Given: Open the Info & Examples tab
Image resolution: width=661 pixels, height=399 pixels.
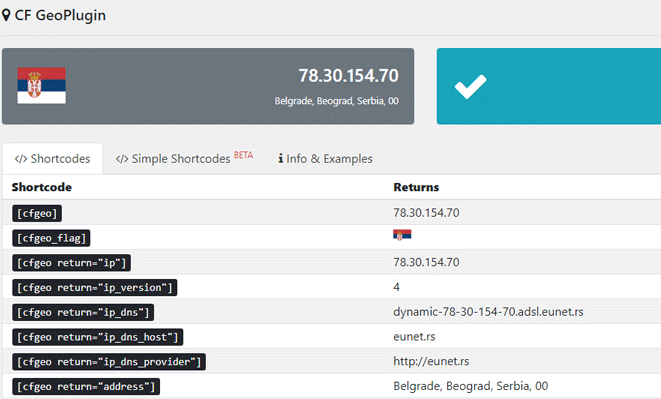Looking at the screenshot, I should point(325,159).
